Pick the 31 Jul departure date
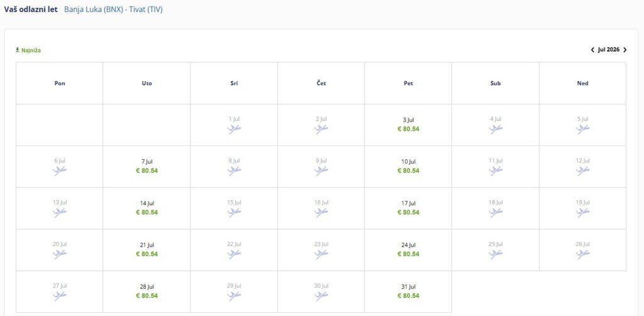Image resolution: width=644 pixels, height=316 pixels. 408,291
